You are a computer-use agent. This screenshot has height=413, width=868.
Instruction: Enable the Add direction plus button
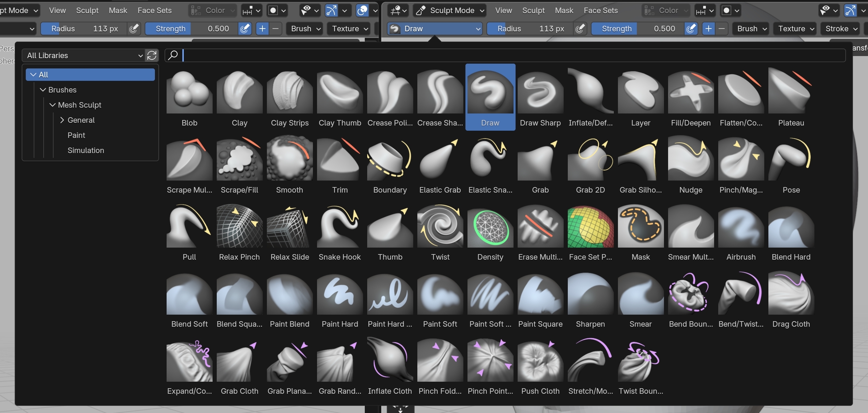click(708, 29)
